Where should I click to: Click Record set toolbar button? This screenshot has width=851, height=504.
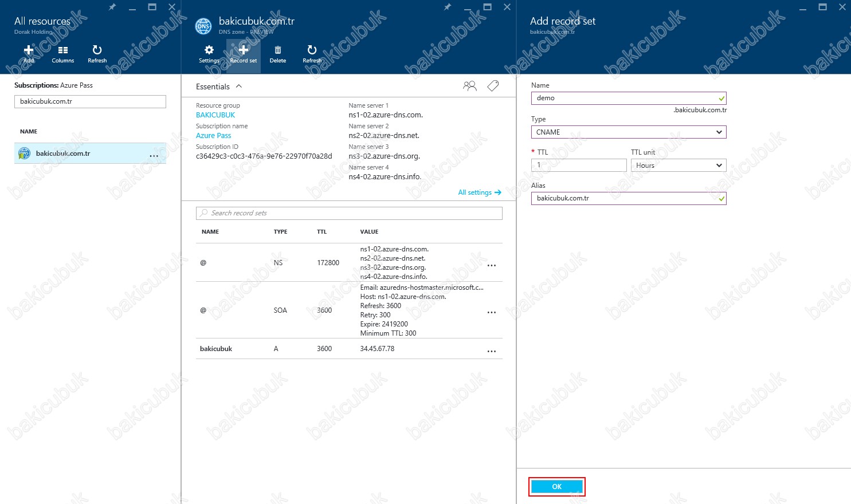coord(244,56)
